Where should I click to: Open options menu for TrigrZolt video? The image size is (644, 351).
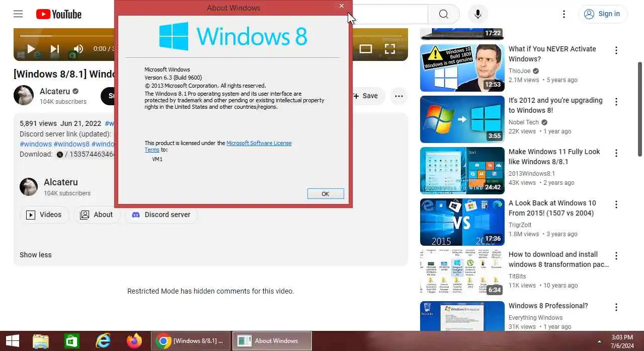tap(616, 204)
